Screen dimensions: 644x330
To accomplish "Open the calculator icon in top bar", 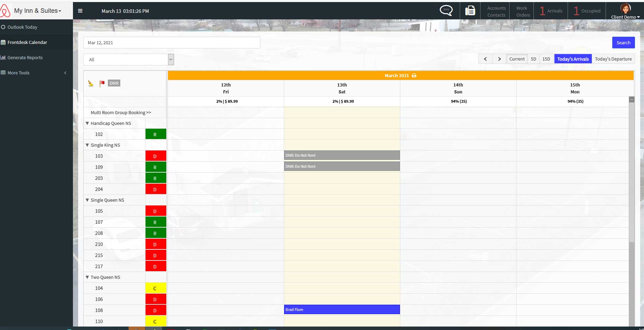I will click(470, 11).
